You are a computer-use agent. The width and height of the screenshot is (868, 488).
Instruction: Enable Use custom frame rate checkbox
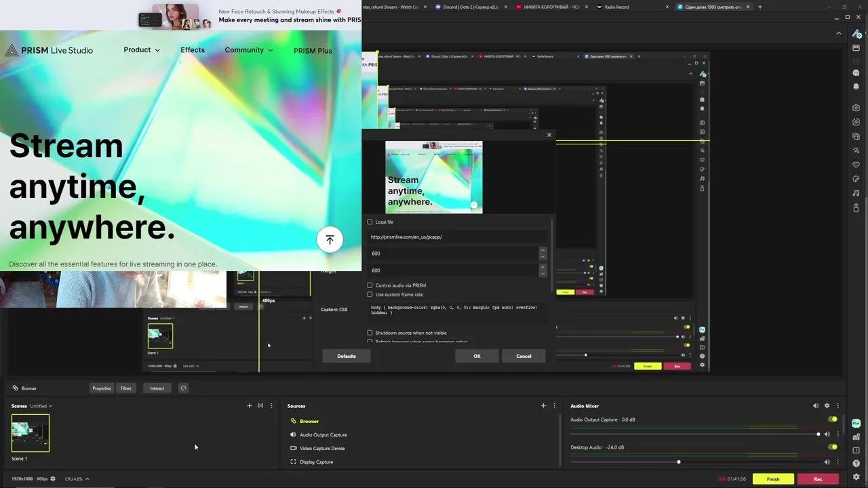pos(370,294)
